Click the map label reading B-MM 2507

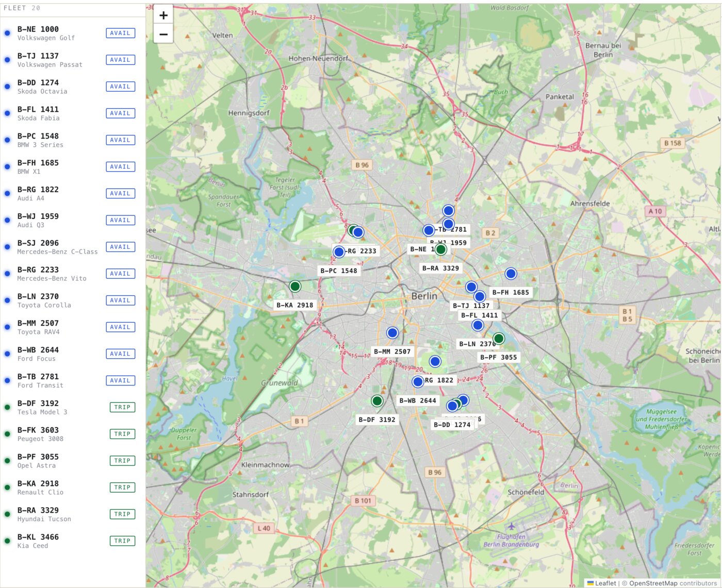point(392,351)
